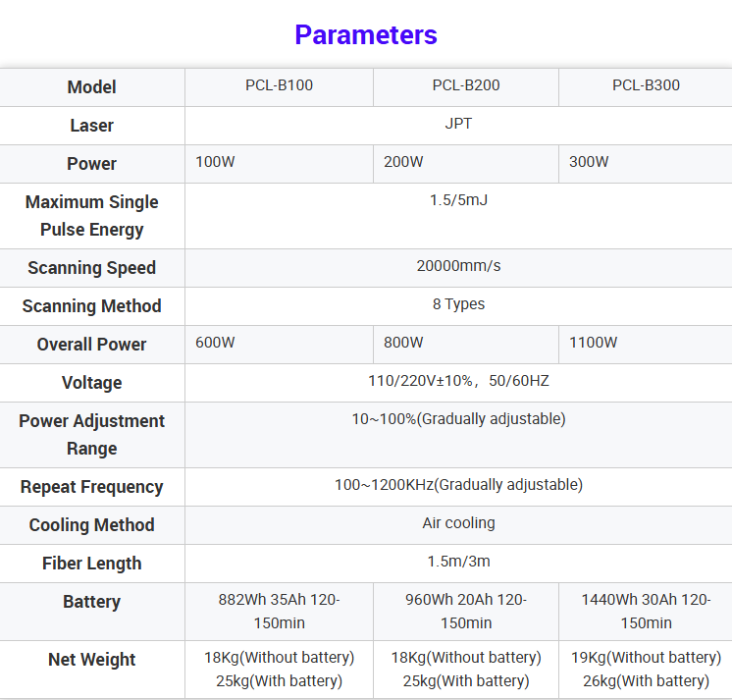
Task: Click the 1.5/5mJ pulse energy value
Action: click(x=458, y=200)
